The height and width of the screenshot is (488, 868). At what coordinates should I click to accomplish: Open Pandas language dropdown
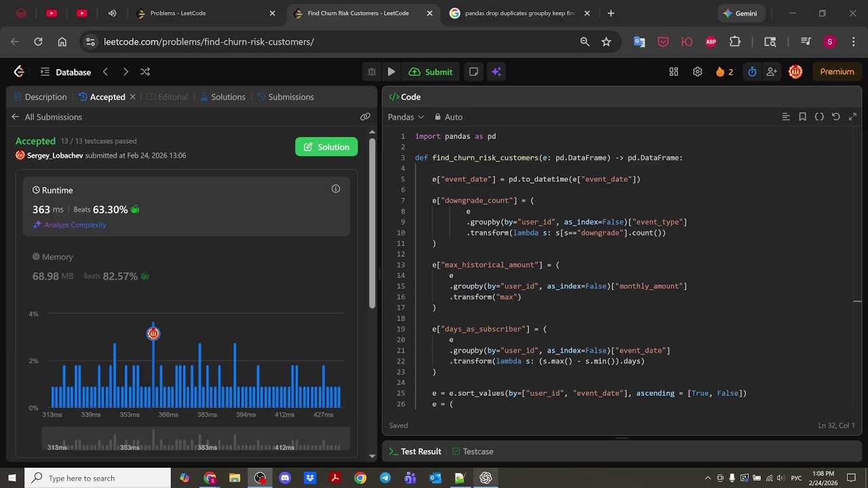point(406,117)
